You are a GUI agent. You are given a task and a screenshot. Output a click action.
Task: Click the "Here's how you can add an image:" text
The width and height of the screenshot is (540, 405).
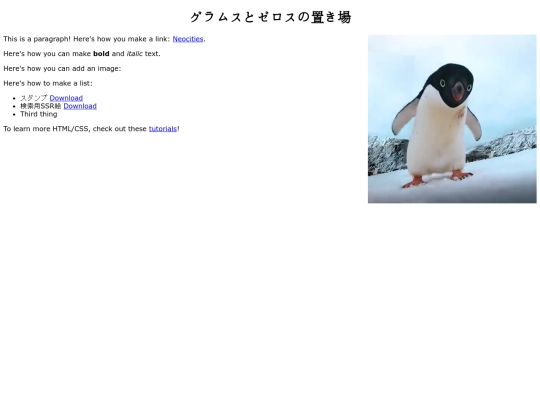coord(62,69)
